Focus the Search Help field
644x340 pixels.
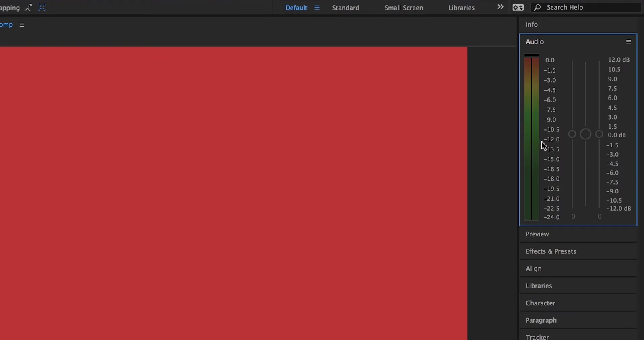pos(586,8)
